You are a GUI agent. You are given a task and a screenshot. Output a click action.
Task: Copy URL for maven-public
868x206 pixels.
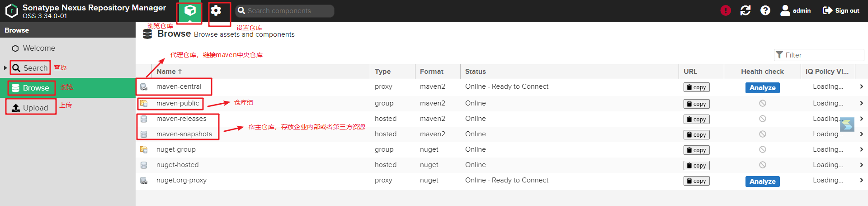click(x=697, y=104)
